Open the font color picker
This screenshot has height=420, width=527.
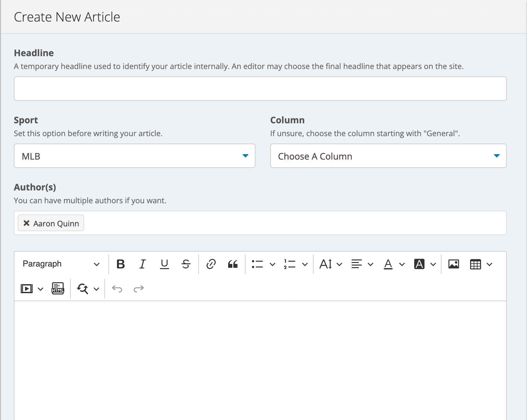pos(388,264)
